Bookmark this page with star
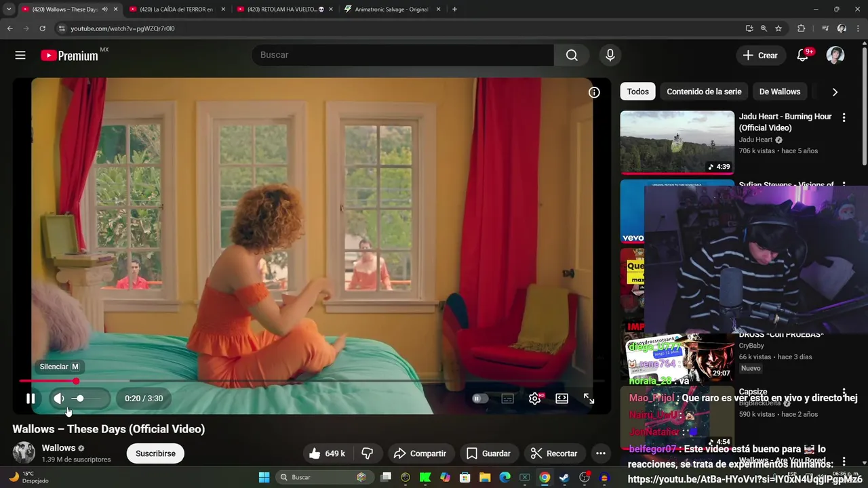Viewport: 868px width, 488px height. pos(778,28)
